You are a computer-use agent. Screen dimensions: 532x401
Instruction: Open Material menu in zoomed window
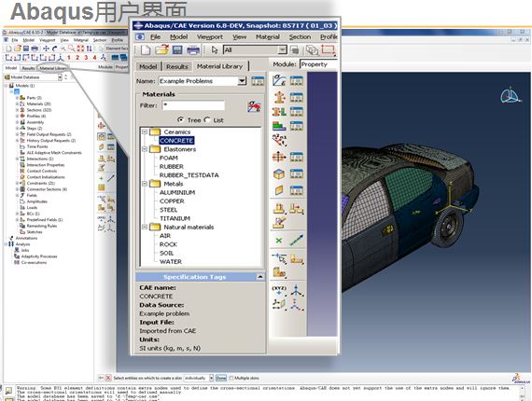click(x=268, y=37)
